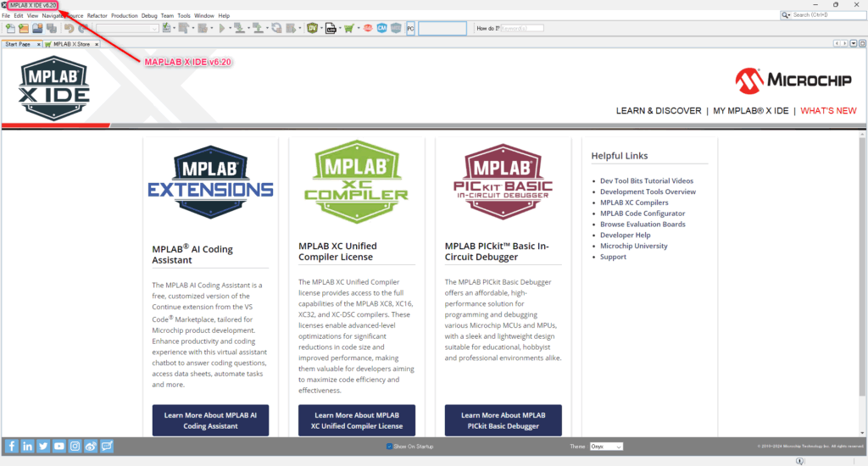Expand the Run Project dropdown arrow

[230, 28]
